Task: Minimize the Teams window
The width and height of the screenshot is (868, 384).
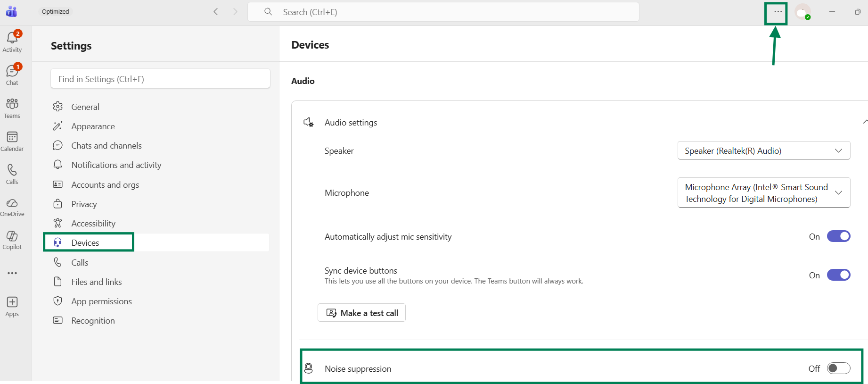Action: 832,12
